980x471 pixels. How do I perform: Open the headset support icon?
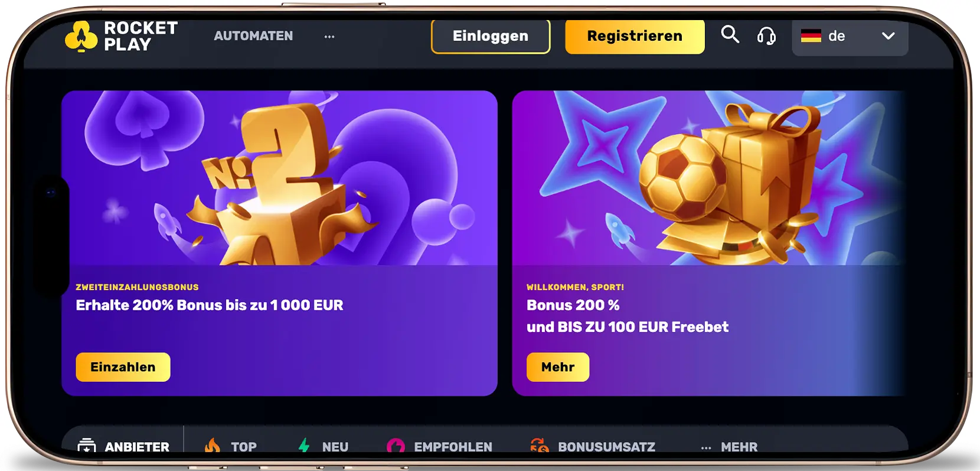[x=766, y=36]
